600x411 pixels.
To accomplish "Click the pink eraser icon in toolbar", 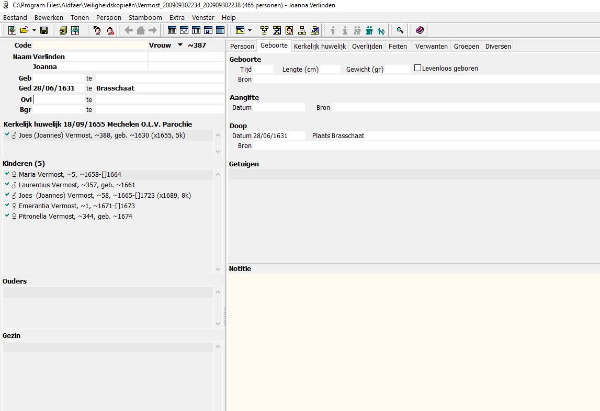I will point(420,31).
